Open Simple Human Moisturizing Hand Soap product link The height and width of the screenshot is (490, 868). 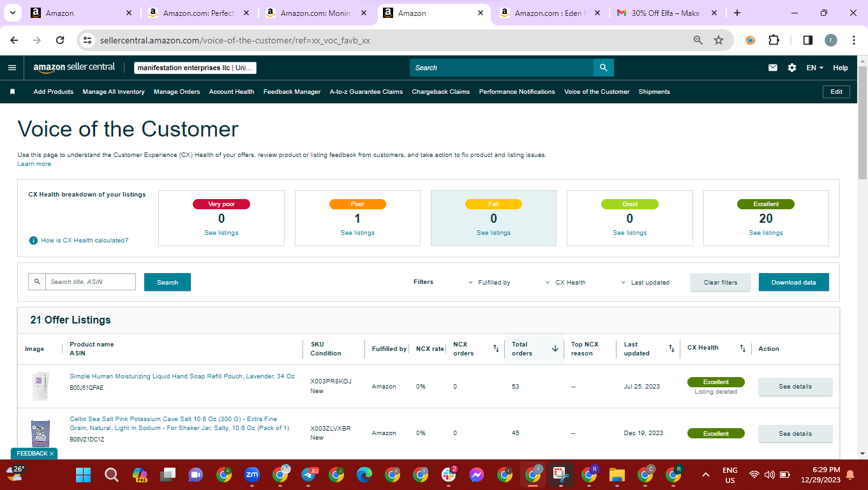pos(183,376)
